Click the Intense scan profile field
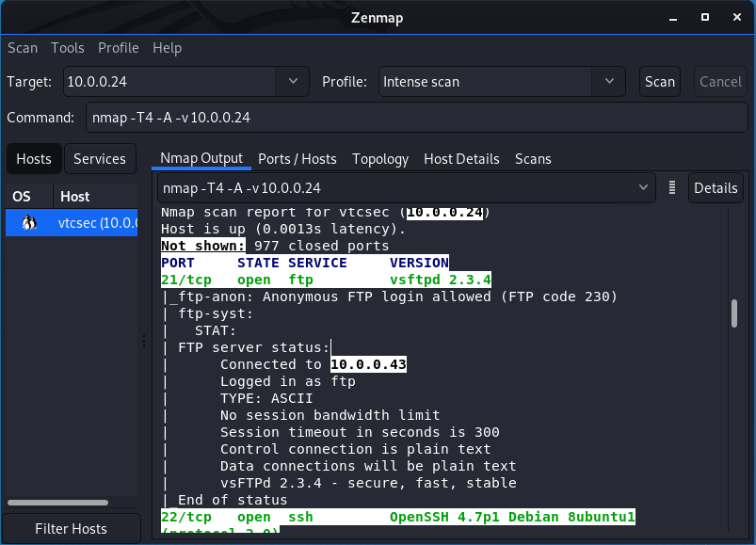This screenshot has width=756, height=545. tap(486, 82)
